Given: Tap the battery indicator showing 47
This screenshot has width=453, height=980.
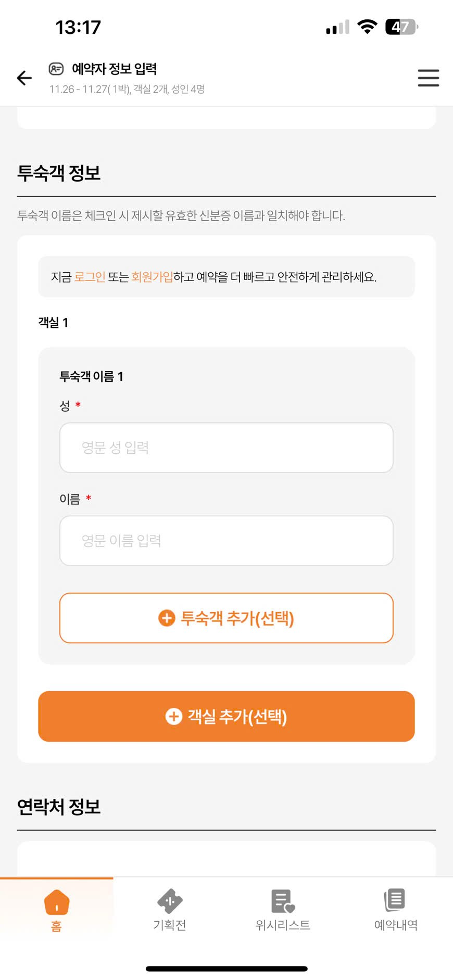Looking at the screenshot, I should click(401, 27).
